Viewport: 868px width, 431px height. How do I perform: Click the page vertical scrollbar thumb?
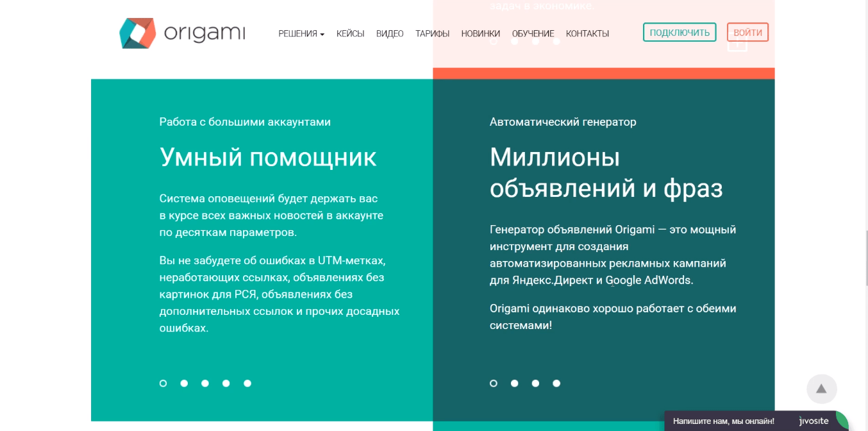[866, 257]
